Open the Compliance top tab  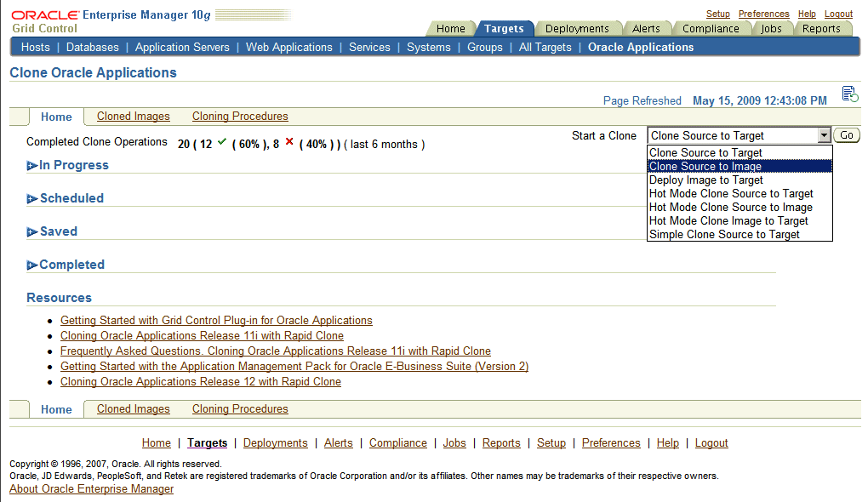711,29
